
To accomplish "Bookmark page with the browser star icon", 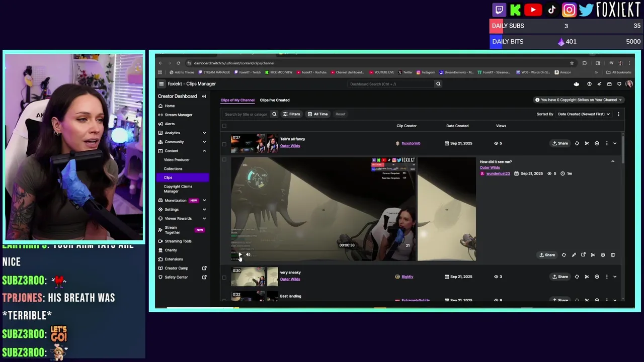I will 572,63.
